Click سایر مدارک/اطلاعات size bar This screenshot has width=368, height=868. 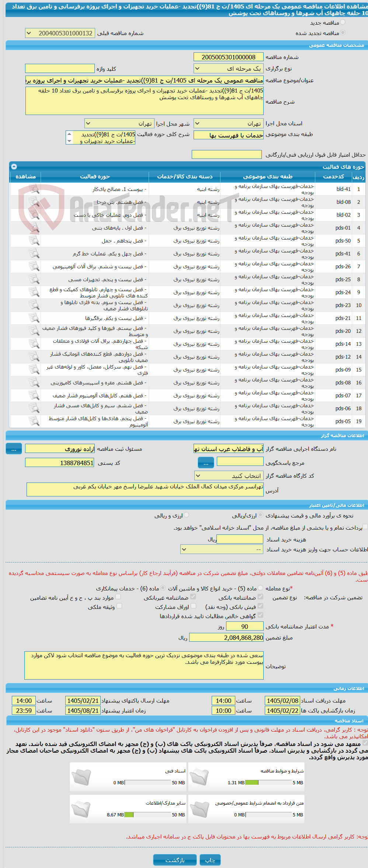147,815
